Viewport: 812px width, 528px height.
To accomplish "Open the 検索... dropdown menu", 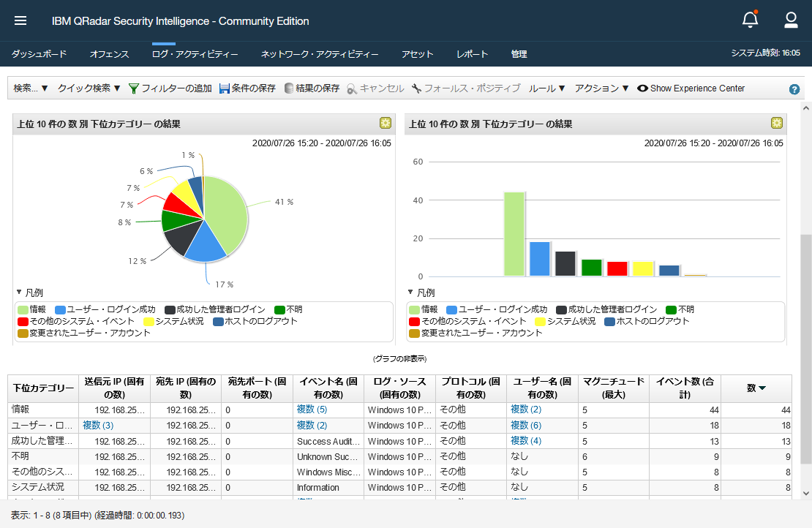I will click(x=31, y=88).
